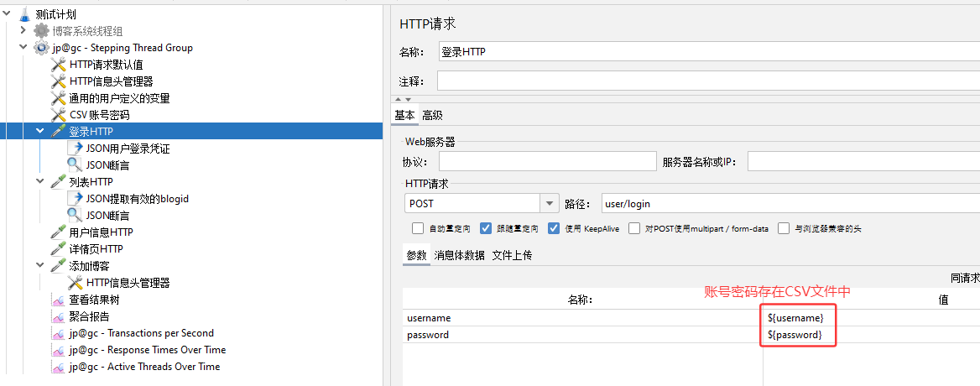Switch to the 高级 tab
Viewport: 980px width, 386px height.
(432, 115)
